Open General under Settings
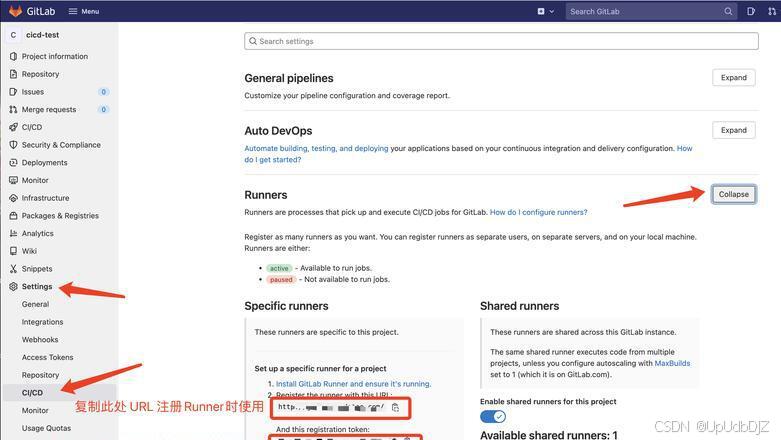This screenshot has width=781, height=440. (x=35, y=304)
